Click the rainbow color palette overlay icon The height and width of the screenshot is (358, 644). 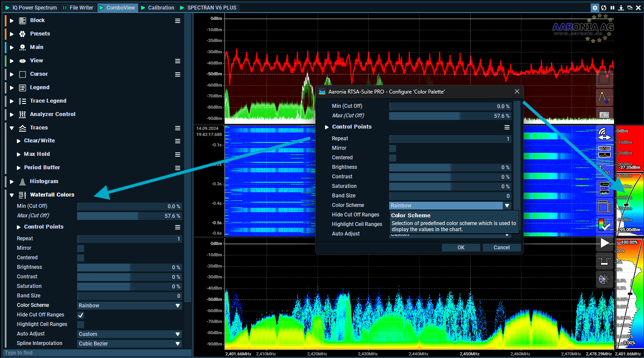(x=604, y=224)
